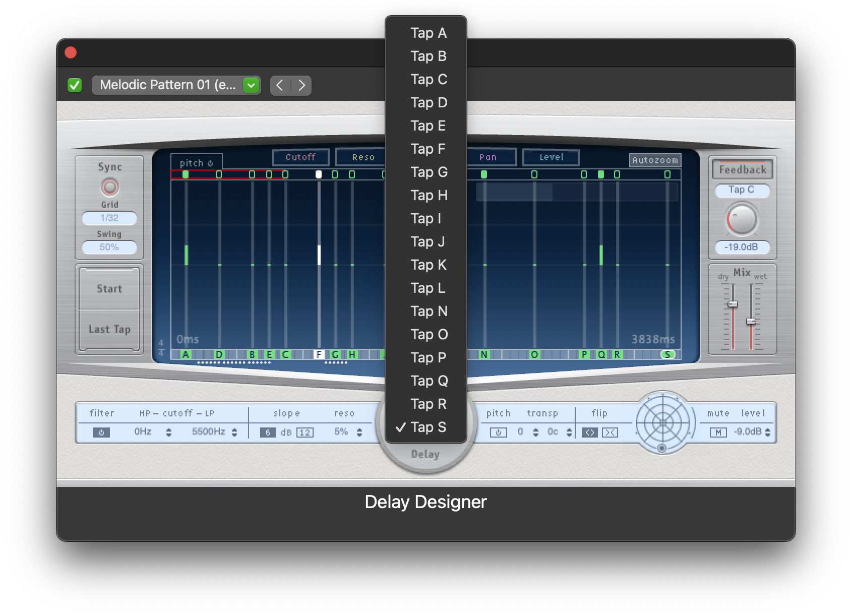Click the wet mix slider handle
The image size is (852, 616).
point(751,321)
